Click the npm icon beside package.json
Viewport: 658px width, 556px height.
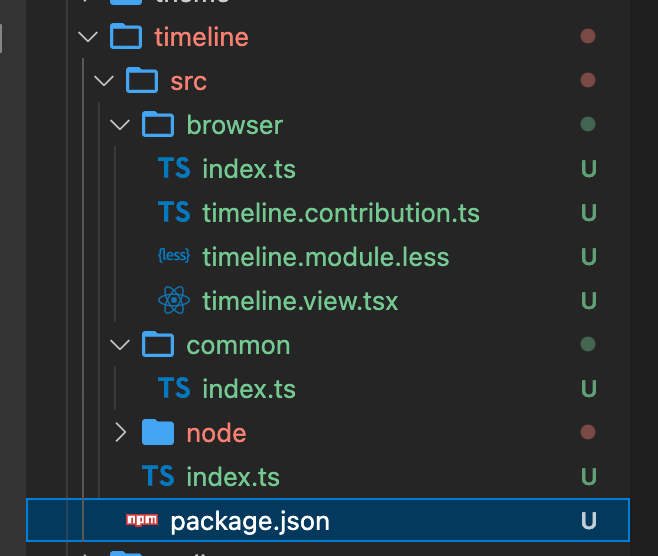[x=142, y=520]
